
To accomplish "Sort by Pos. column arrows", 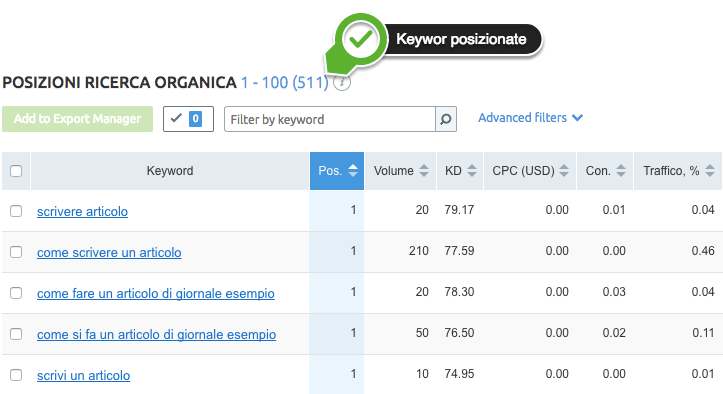I will tap(353, 171).
